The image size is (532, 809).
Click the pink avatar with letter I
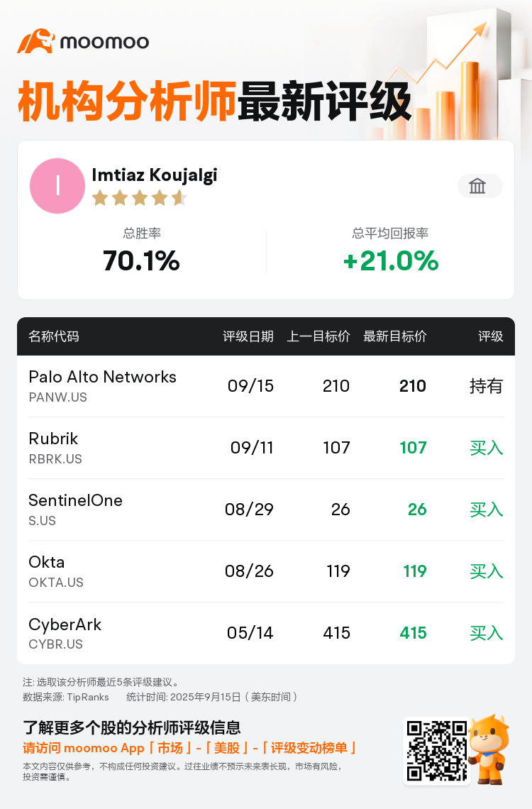[57, 186]
